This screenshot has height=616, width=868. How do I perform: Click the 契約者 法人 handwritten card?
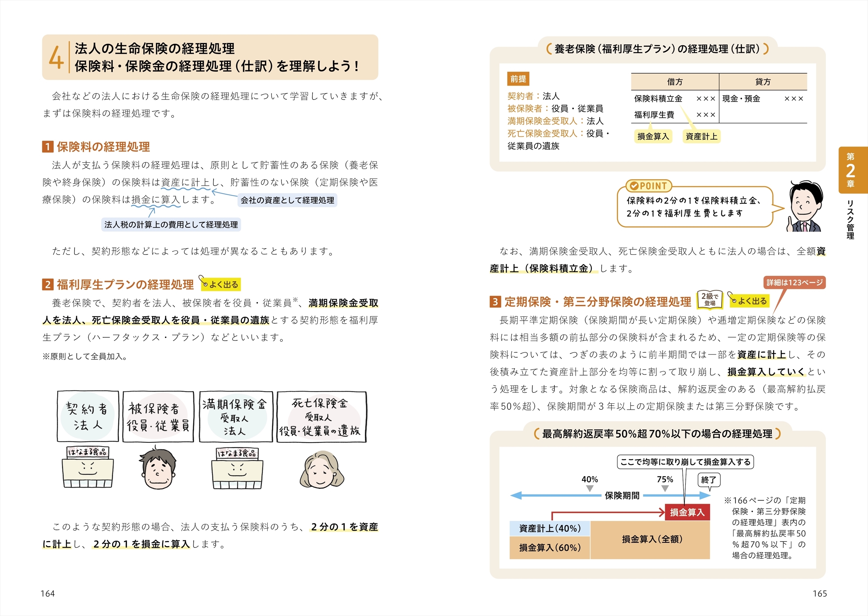pos(88,416)
